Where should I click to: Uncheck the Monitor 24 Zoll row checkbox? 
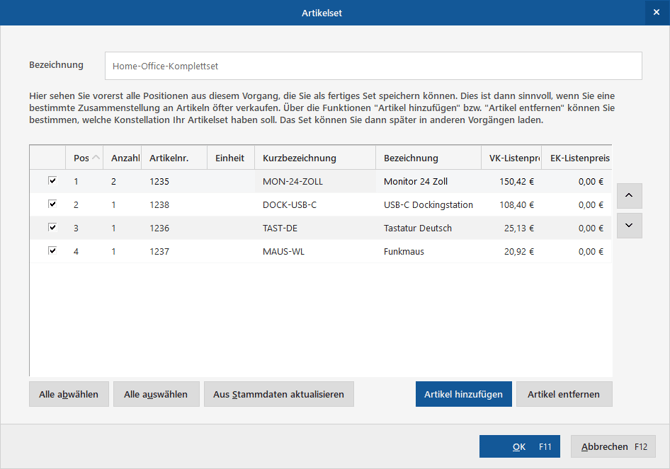(52, 181)
